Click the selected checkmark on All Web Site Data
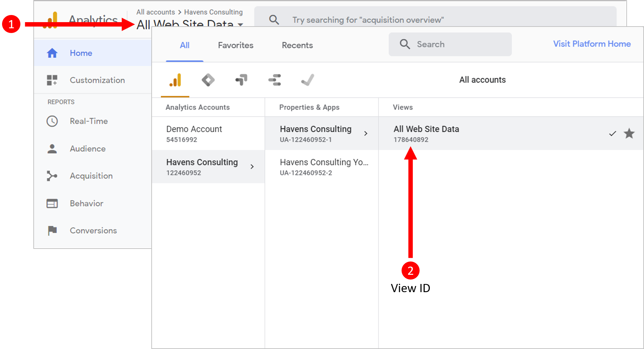The height and width of the screenshot is (349, 644). point(612,134)
